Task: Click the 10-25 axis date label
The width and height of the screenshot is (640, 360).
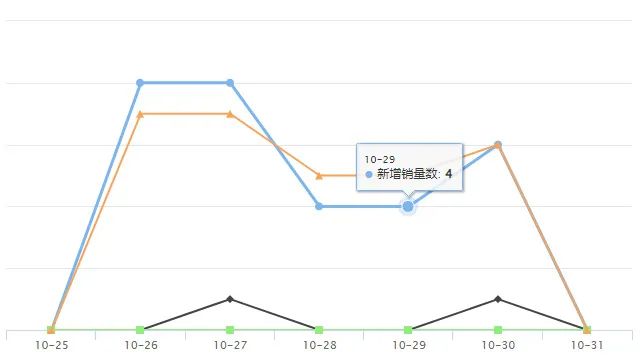Action: tap(52, 345)
